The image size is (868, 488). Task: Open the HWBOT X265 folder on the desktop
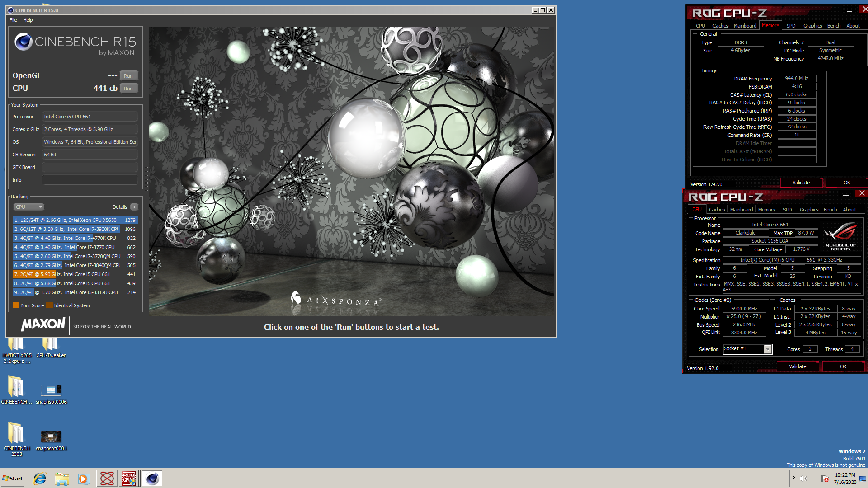tap(17, 351)
